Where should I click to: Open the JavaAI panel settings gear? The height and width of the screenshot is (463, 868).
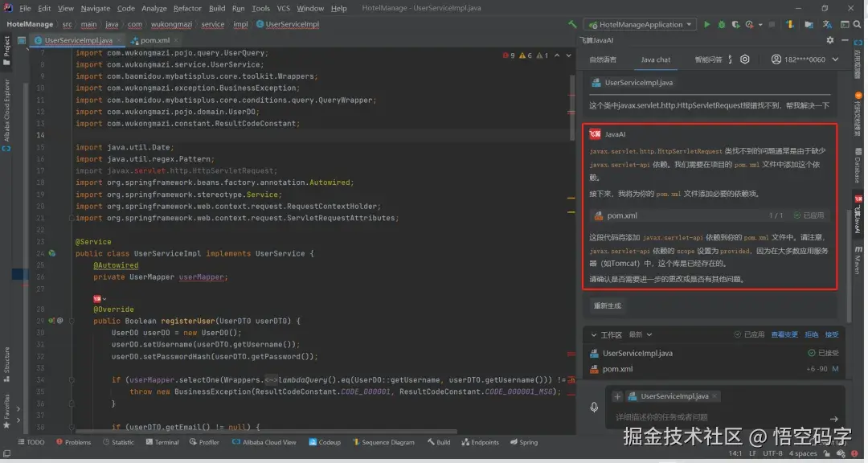click(829, 40)
